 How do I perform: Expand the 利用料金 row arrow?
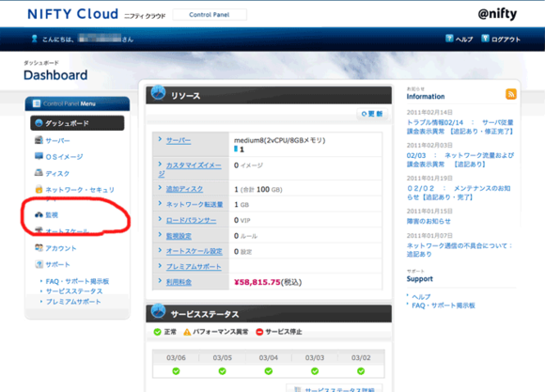[160, 281]
